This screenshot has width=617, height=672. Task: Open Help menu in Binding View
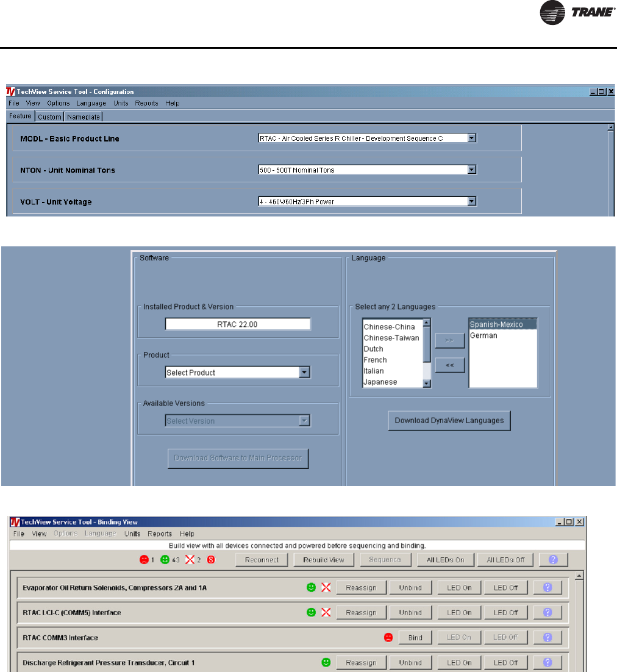pos(187,534)
